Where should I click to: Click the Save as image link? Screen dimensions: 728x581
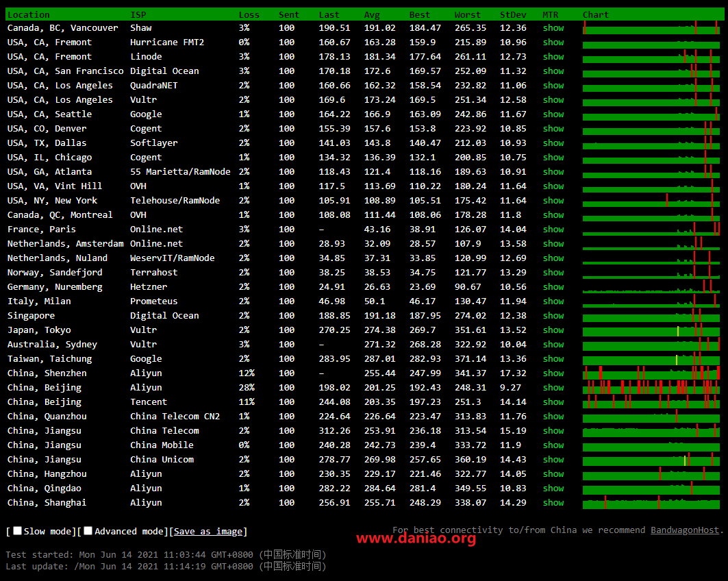coord(208,531)
